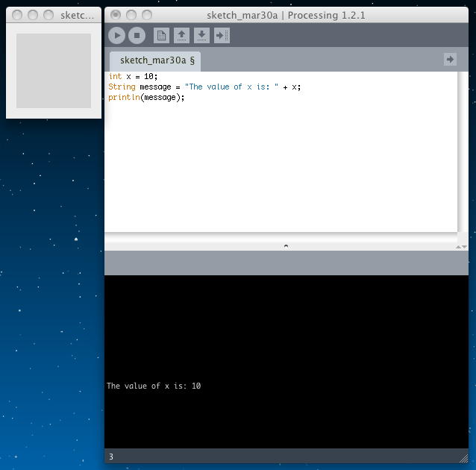Click the println(message) code line
Screen dimensions: 476x470
click(x=146, y=97)
